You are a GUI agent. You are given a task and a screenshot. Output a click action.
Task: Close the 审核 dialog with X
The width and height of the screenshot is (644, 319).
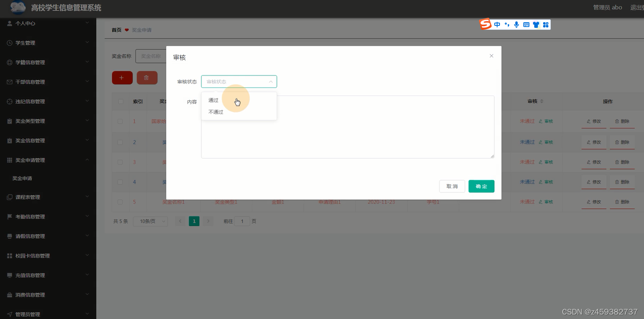click(x=491, y=56)
